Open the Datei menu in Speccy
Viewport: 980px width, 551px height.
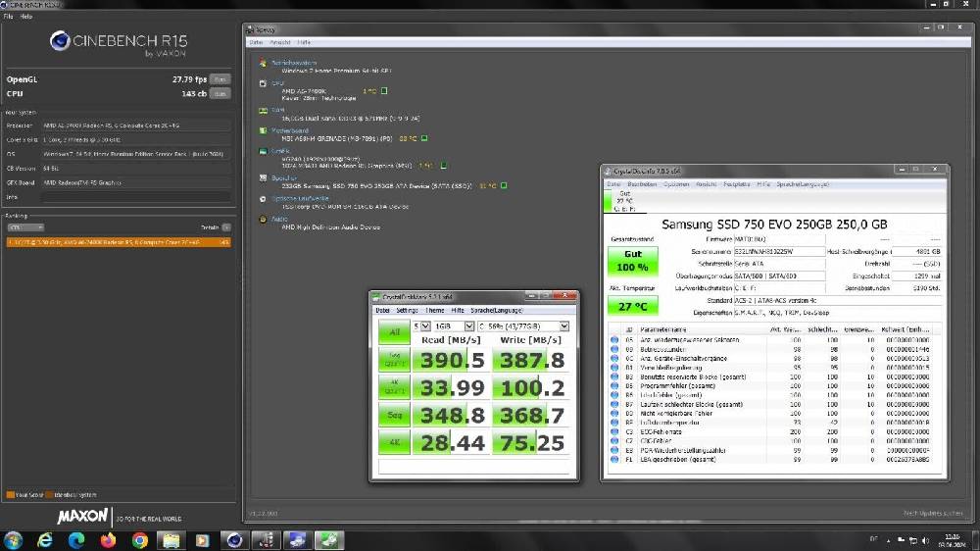pos(256,42)
